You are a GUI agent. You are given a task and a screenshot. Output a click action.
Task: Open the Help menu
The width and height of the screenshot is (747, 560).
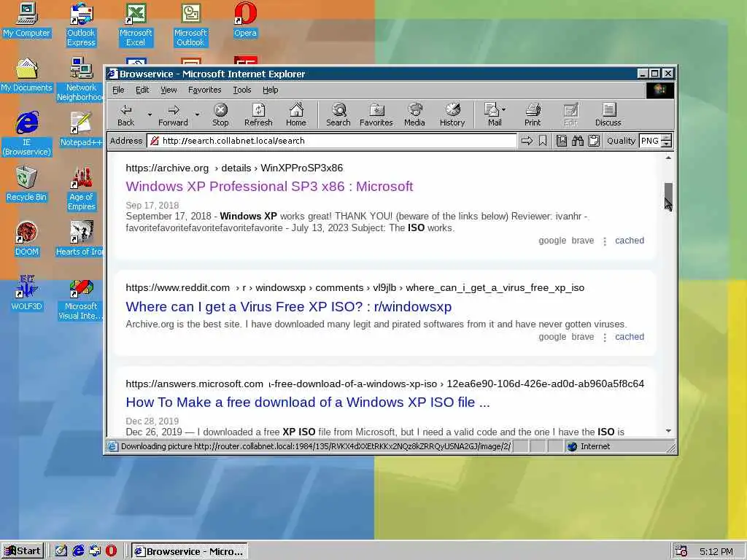[270, 90]
